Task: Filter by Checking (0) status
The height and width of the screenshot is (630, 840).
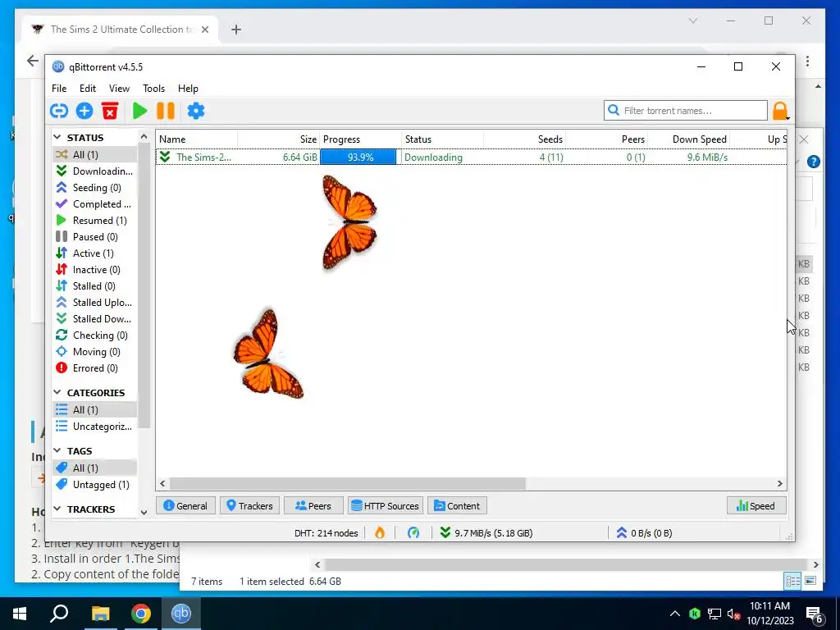Action: [94, 336]
